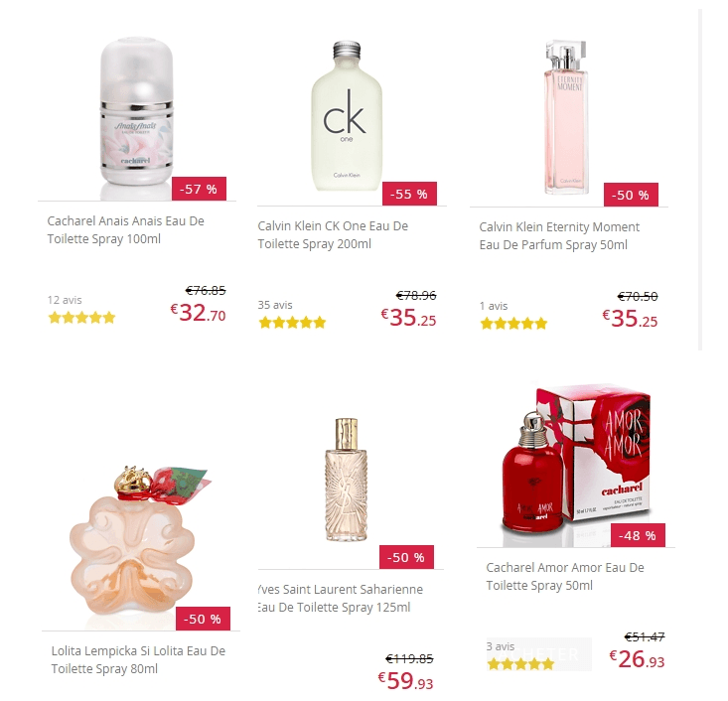
Task: Open the CK One bottle image
Action: tap(347, 116)
